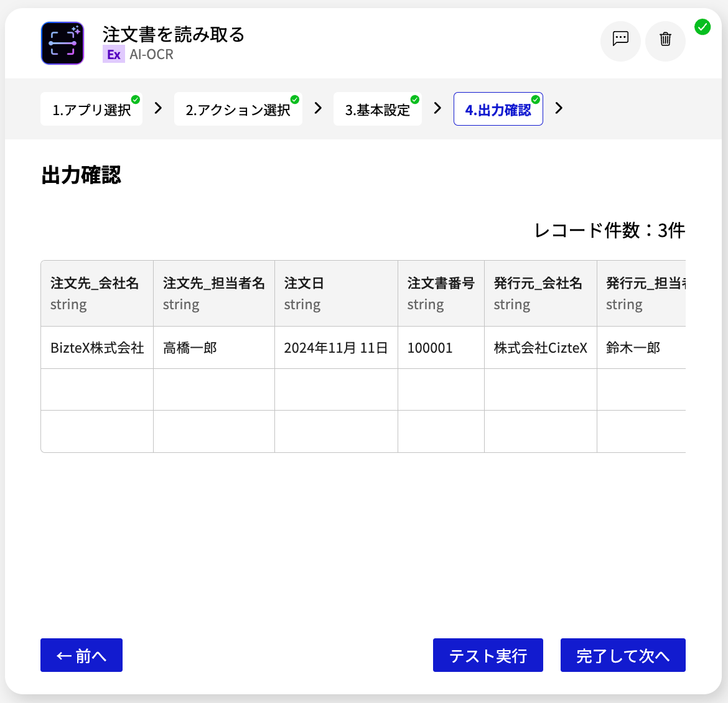
Task: Go to step 2.アクション選択
Action: 238,109
